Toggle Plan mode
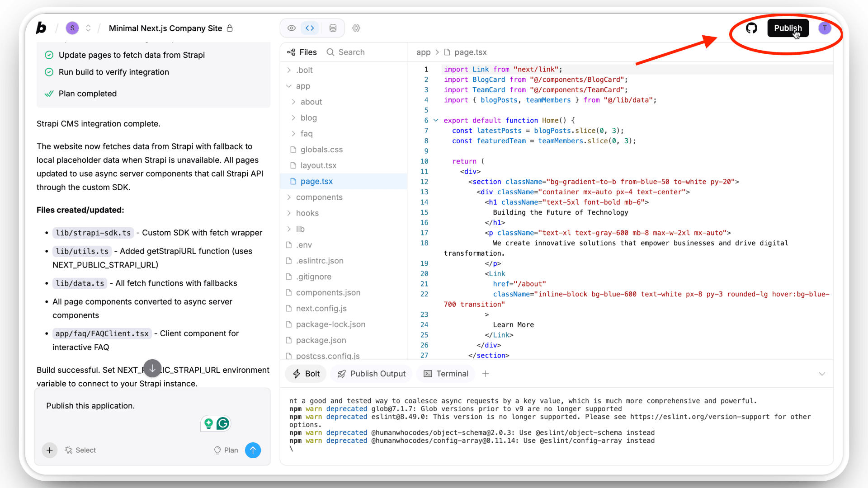This screenshot has height=488, width=868. tap(226, 450)
